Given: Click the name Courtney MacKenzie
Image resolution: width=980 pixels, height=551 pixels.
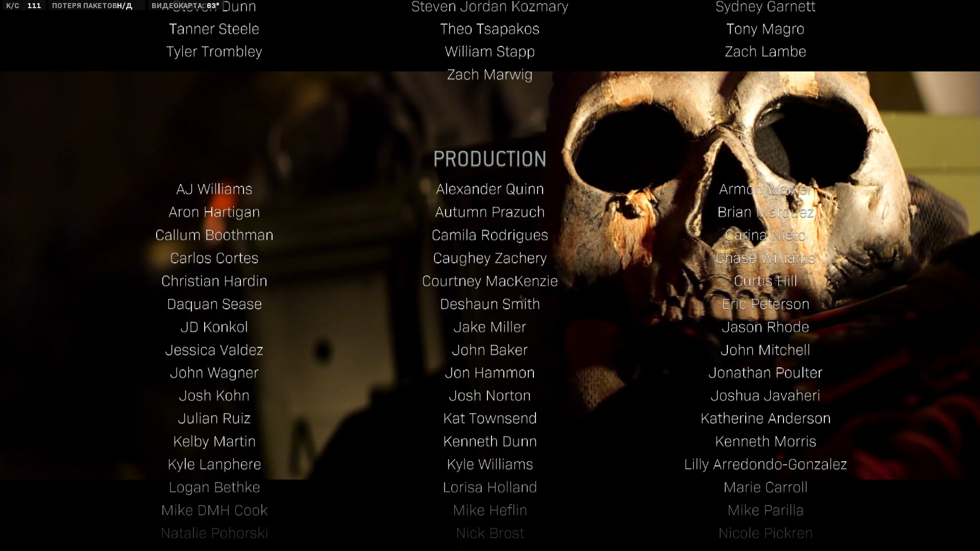Looking at the screenshot, I should [x=489, y=281].
